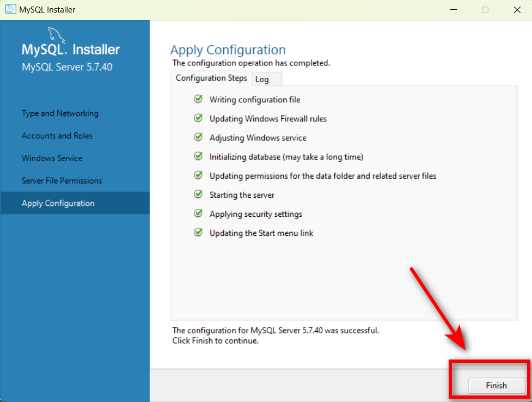Click 'Updating permissions for the data folder' text

(x=323, y=176)
